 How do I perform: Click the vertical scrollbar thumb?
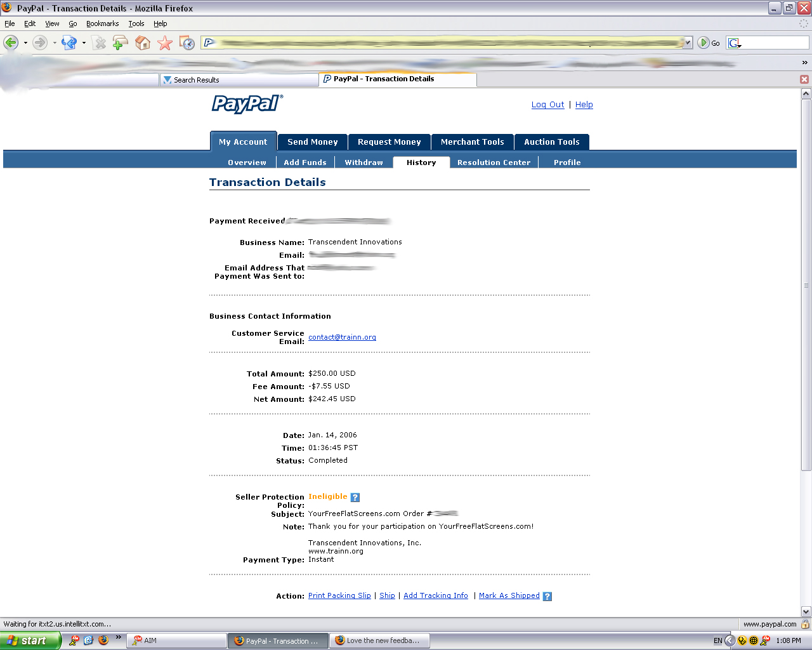click(x=806, y=284)
